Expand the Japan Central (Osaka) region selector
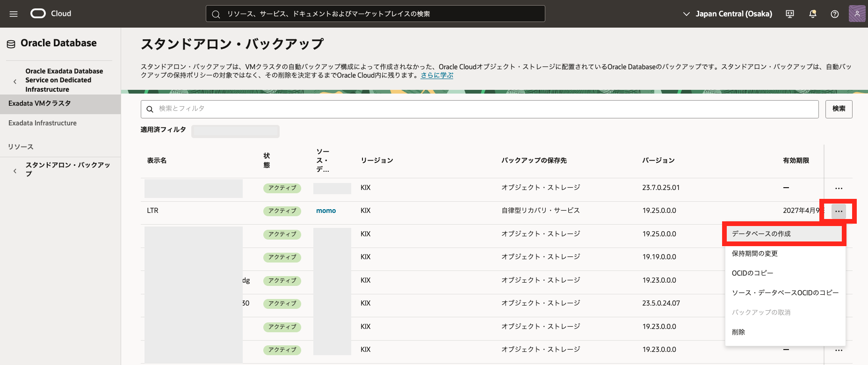868x365 pixels. pos(728,14)
